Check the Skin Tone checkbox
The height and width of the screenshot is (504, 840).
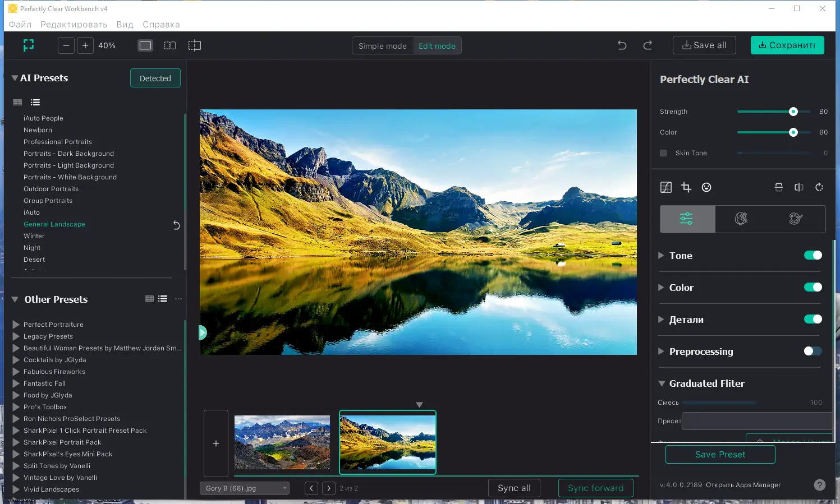[x=663, y=153]
